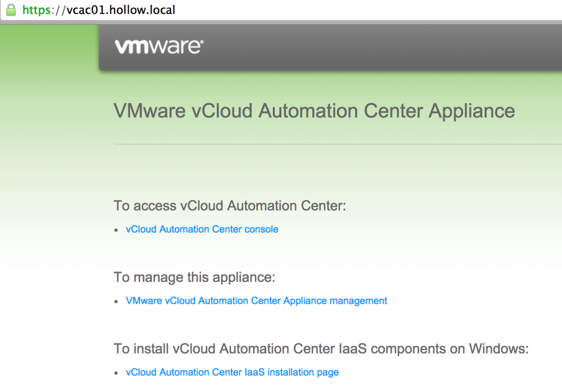Click the bullet beside Appliance management link
Screen dimensions: 562x392
pos(116,301)
